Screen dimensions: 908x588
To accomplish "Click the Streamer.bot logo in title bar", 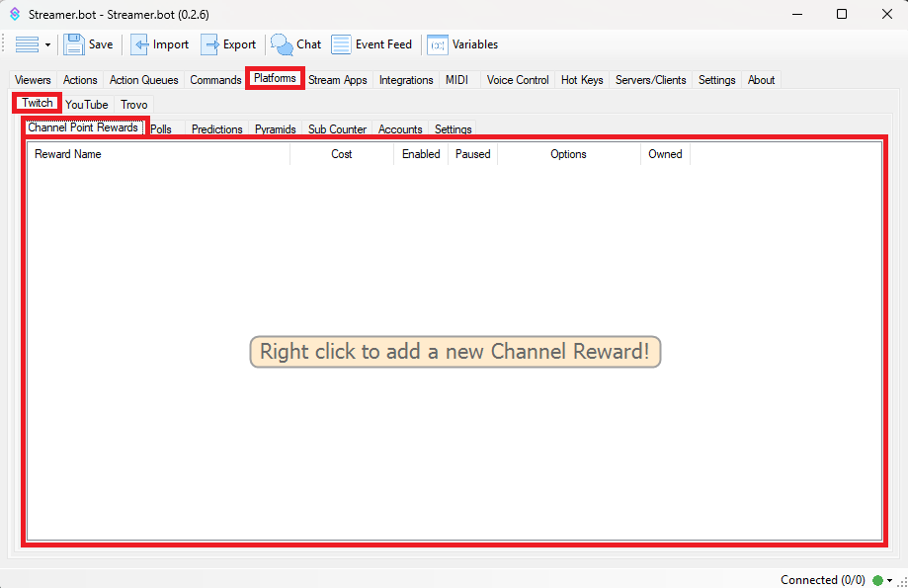I will [15, 15].
